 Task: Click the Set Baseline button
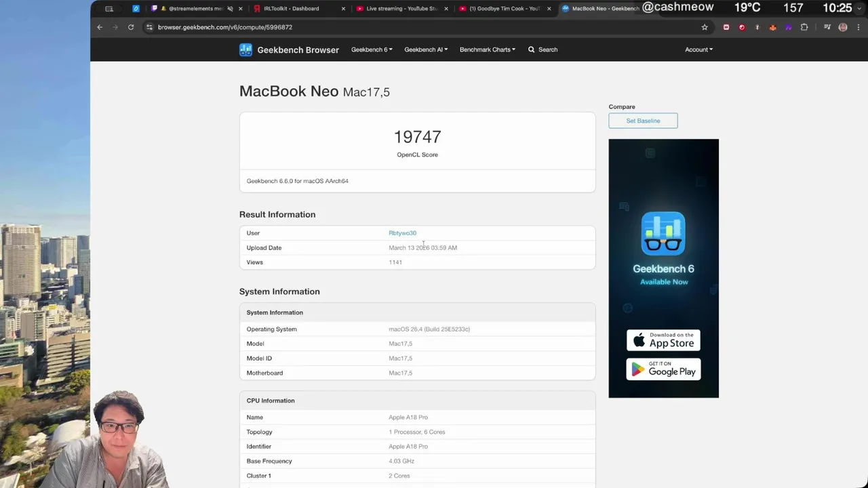coord(643,121)
